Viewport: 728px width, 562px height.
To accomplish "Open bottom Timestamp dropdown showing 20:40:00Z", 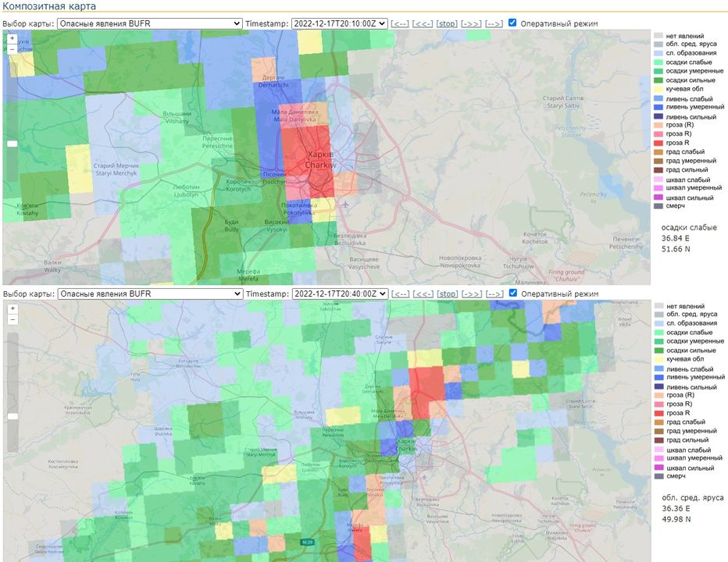I will (x=339, y=293).
